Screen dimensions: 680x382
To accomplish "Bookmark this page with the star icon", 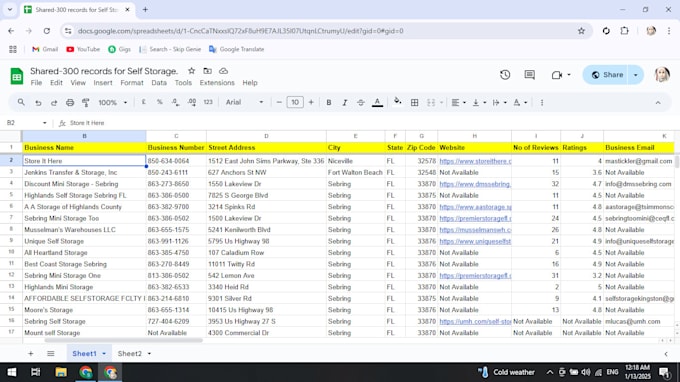I will tap(581, 31).
